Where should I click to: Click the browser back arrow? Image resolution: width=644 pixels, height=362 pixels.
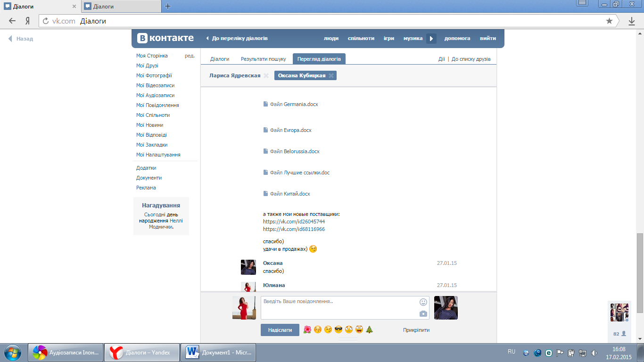click(x=12, y=21)
